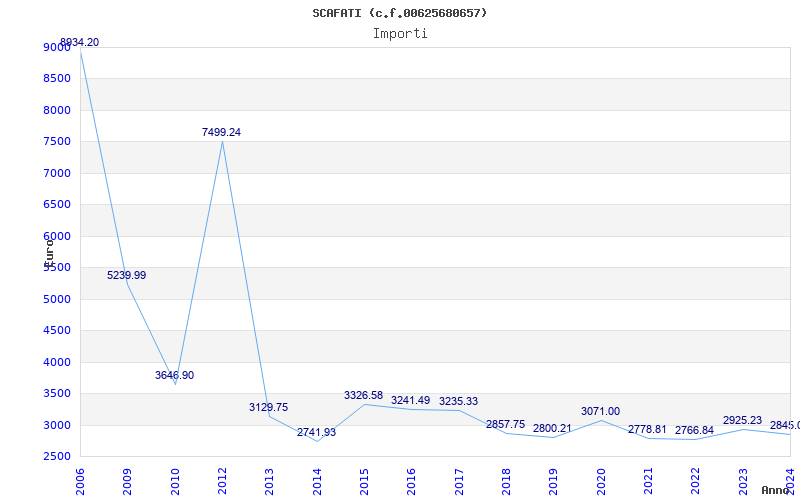Click the chart title SCAFATI (c.f.00625680657)
This screenshot has width=800, height=500.
400,13
